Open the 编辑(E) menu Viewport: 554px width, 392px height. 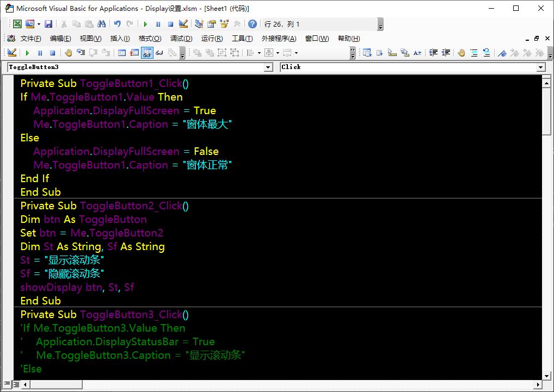tap(60, 39)
